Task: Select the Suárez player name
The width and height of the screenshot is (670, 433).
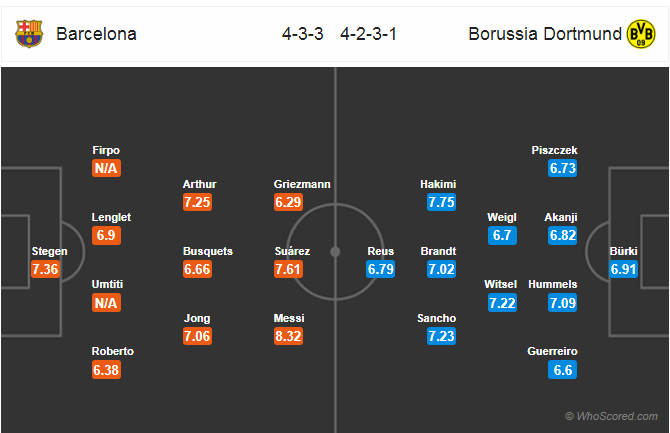Action: (x=292, y=251)
